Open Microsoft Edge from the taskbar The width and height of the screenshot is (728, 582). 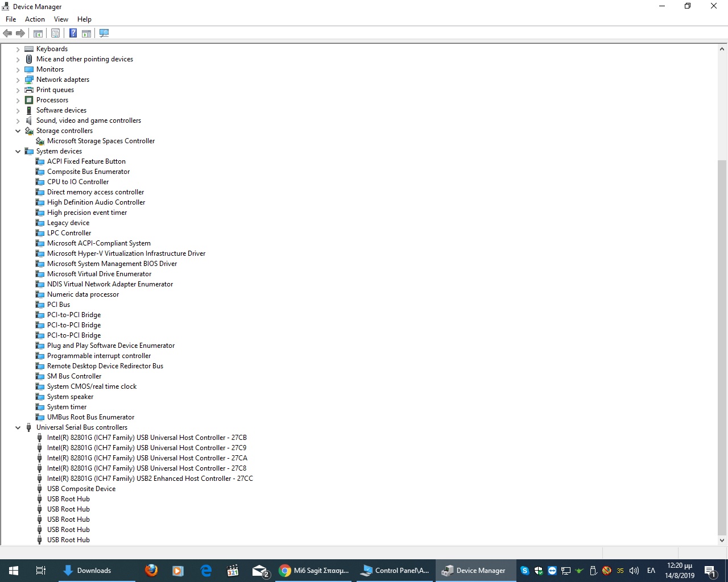[x=206, y=571]
